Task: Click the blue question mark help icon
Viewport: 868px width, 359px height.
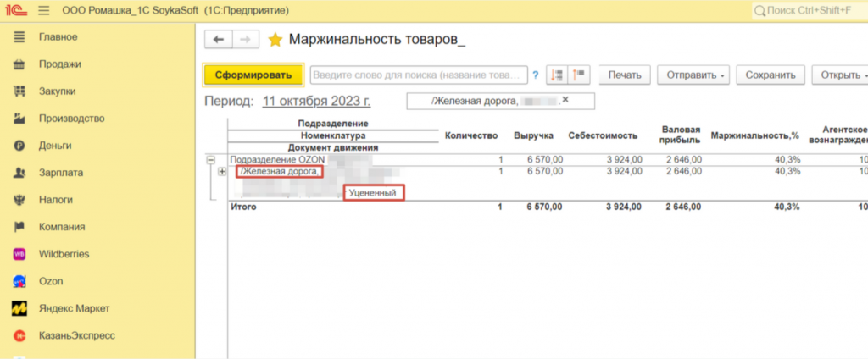Action: pos(536,75)
